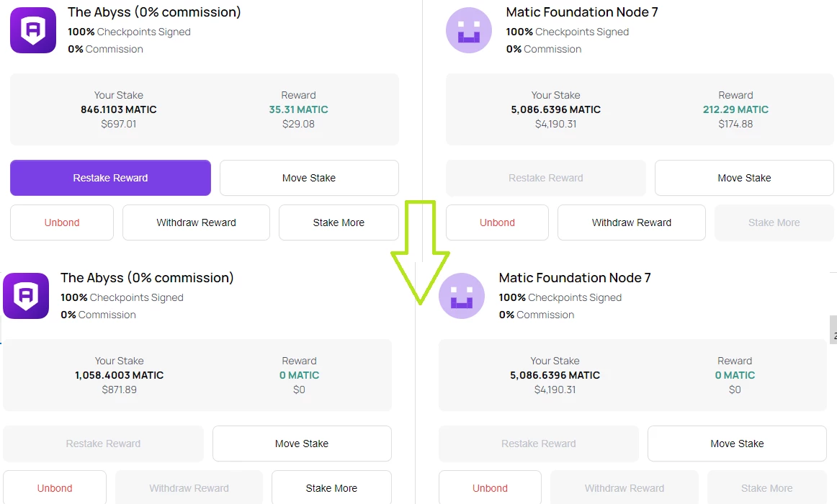Open The Abyss (0% commission) title in top card

click(x=154, y=12)
